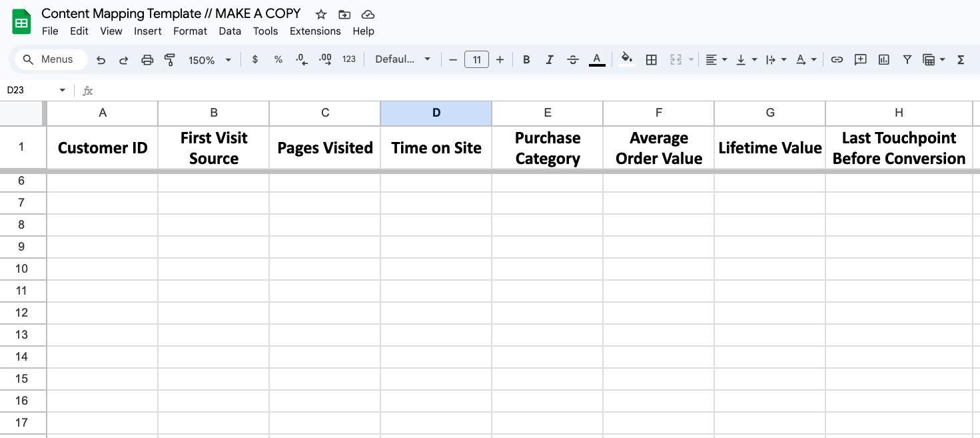Decrease font size with minus button
The height and width of the screenshot is (438, 980).
click(453, 59)
